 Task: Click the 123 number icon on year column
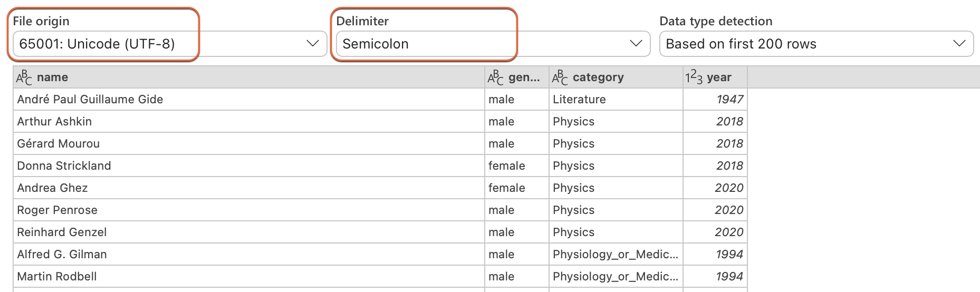pyautogui.click(x=694, y=77)
